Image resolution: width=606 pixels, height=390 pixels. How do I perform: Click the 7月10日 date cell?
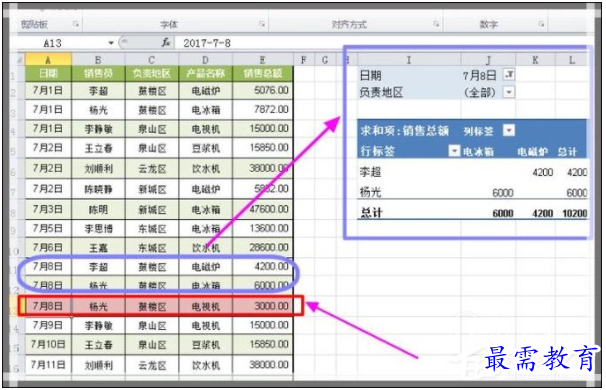(48, 344)
